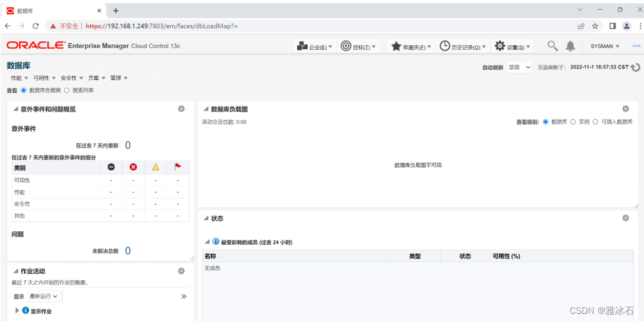Bookmark page with the star icon
This screenshot has height=321, width=644.
[595, 26]
